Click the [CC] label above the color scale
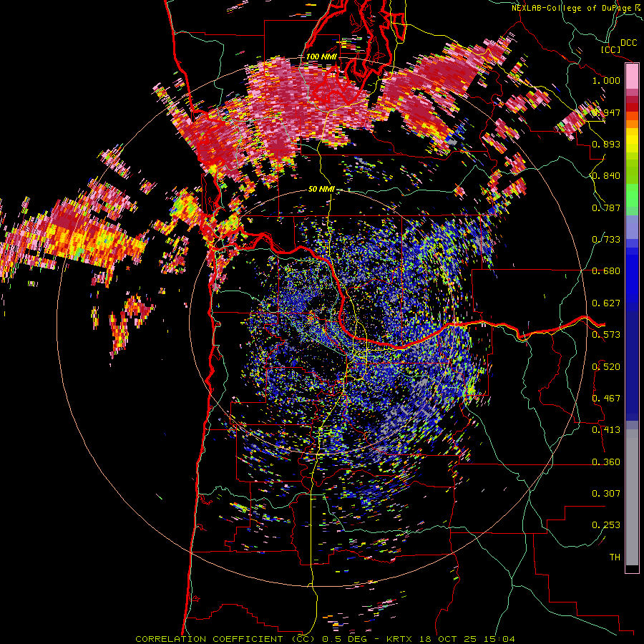The height and width of the screenshot is (644, 644). point(610,49)
